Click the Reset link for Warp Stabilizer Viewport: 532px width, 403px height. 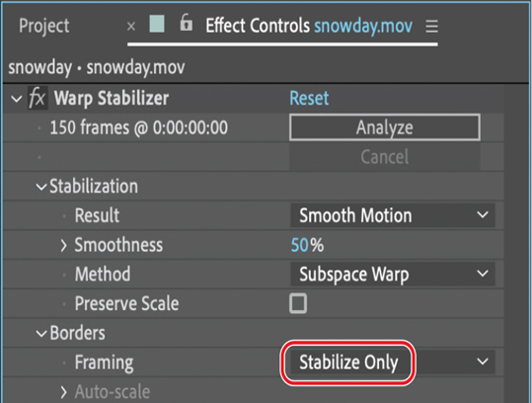pyautogui.click(x=309, y=99)
